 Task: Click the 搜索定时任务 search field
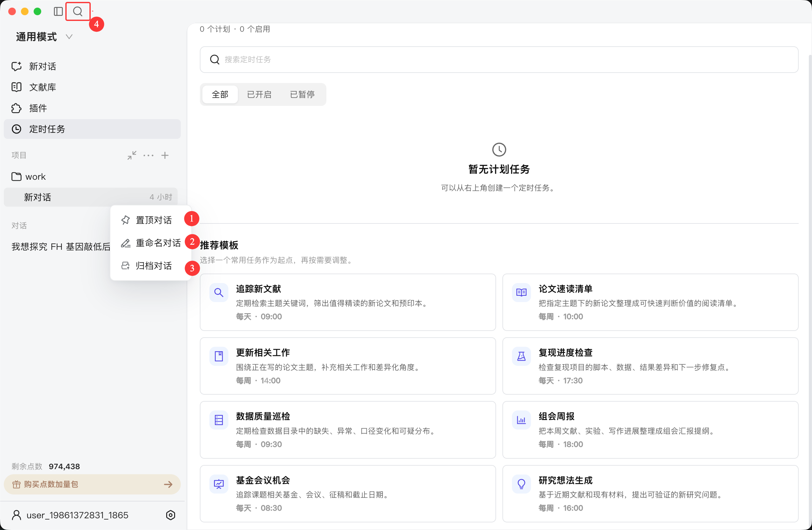click(499, 60)
